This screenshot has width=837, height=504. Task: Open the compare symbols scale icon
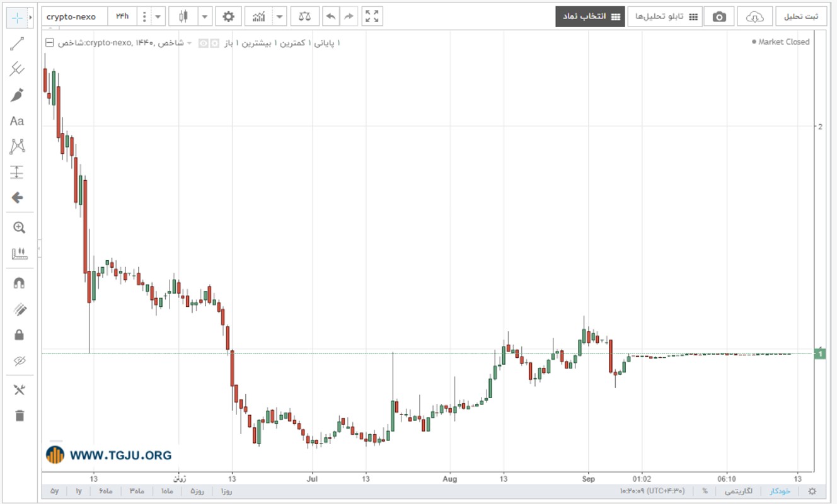click(305, 16)
